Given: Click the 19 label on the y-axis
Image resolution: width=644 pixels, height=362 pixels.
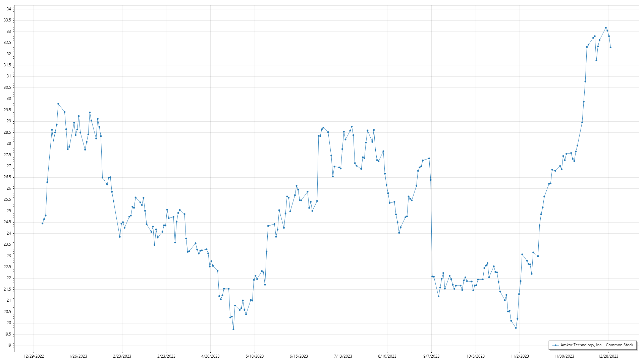Looking at the screenshot, I should 9,345.
